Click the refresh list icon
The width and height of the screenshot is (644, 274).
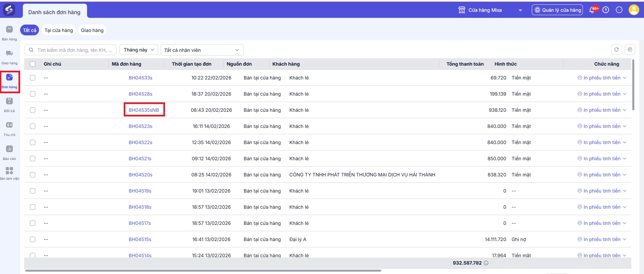[x=616, y=49]
